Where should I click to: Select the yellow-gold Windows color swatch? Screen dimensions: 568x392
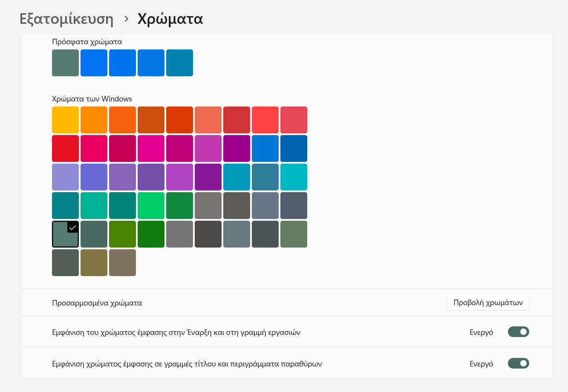pos(65,120)
